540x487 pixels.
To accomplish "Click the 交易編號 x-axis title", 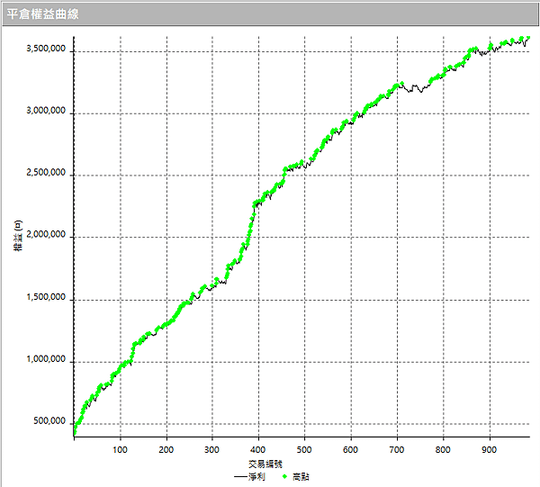I will [265, 464].
